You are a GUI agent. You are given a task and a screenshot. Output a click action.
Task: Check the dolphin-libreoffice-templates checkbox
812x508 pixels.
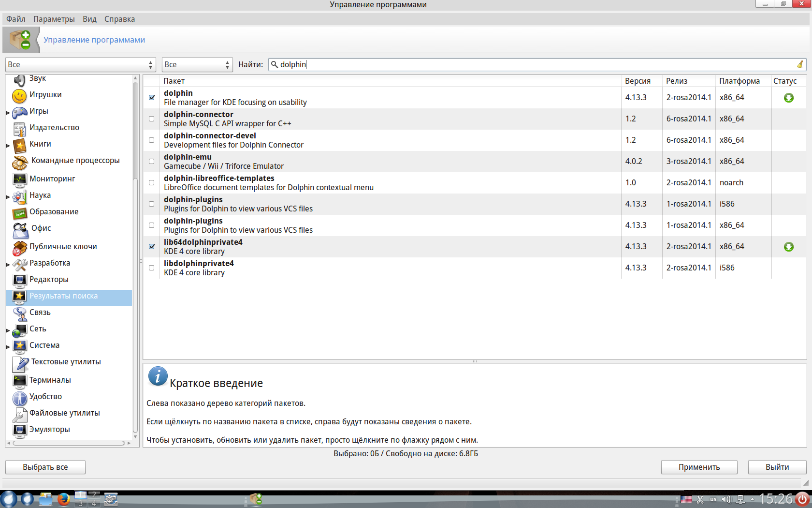[152, 183]
